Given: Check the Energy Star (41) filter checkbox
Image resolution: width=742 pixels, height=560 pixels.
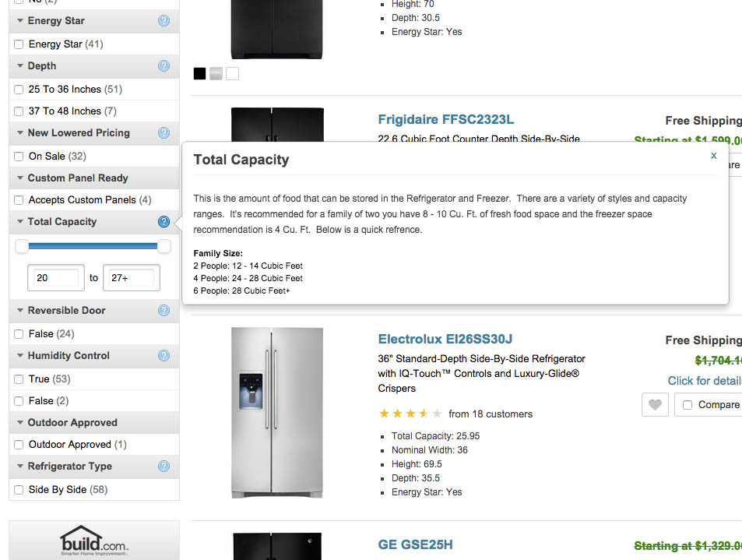Looking at the screenshot, I should 20,44.
